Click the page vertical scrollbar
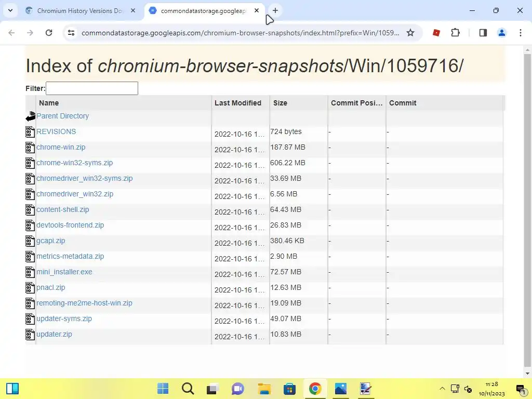Viewport: 532px width, 399px height. 527,210
